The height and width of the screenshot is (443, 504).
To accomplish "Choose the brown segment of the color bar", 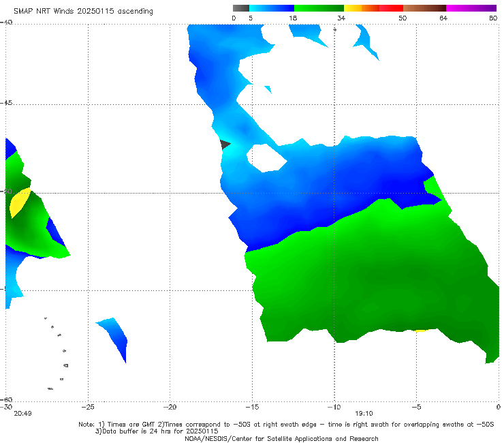I will tap(424, 8).
